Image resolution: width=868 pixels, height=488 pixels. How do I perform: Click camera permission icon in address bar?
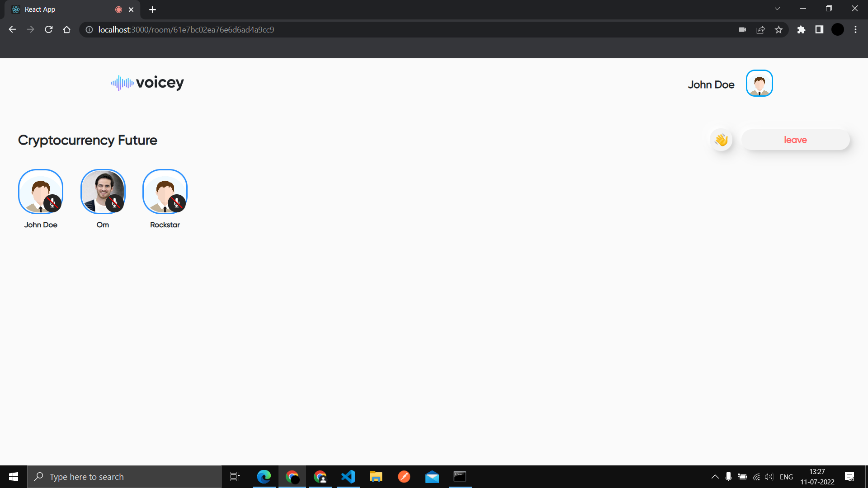coord(742,30)
